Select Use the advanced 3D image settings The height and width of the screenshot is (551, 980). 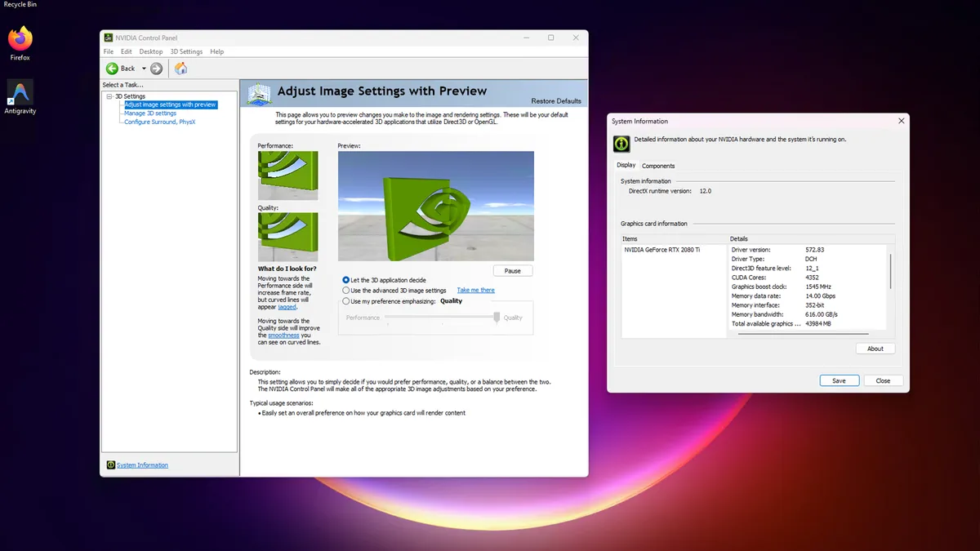pyautogui.click(x=346, y=291)
